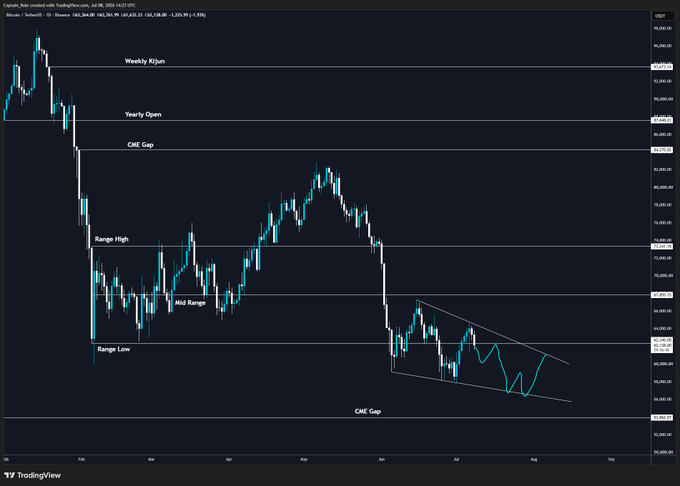Click the Mar label on time axis
The width and height of the screenshot is (680, 486).
point(151,459)
